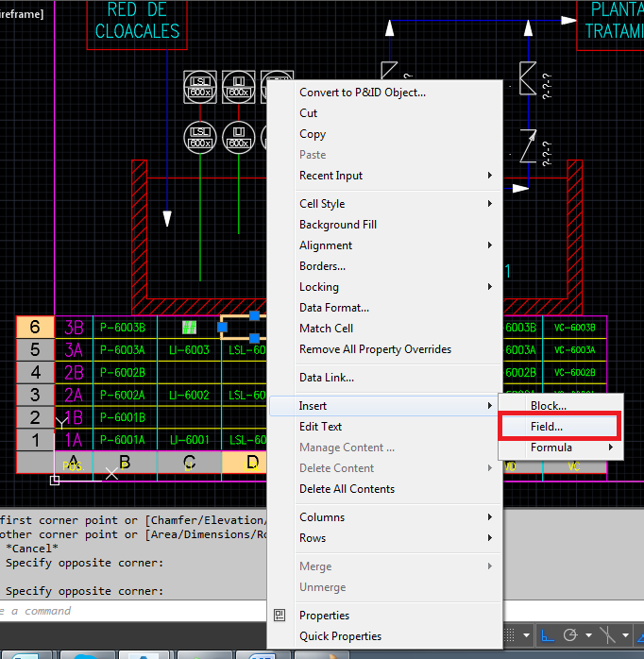The image size is (644, 659).
Task: Expand Cell Style submenu
Action: point(385,203)
